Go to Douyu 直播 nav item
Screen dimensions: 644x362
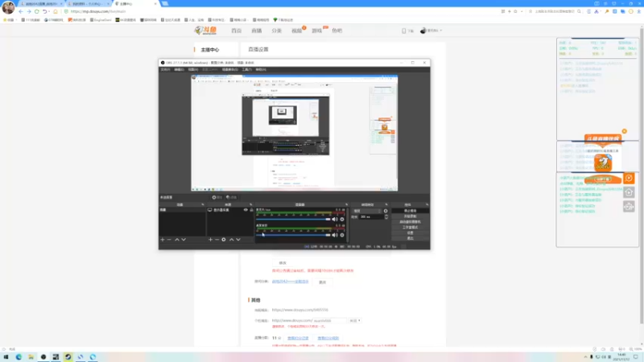[x=257, y=31]
